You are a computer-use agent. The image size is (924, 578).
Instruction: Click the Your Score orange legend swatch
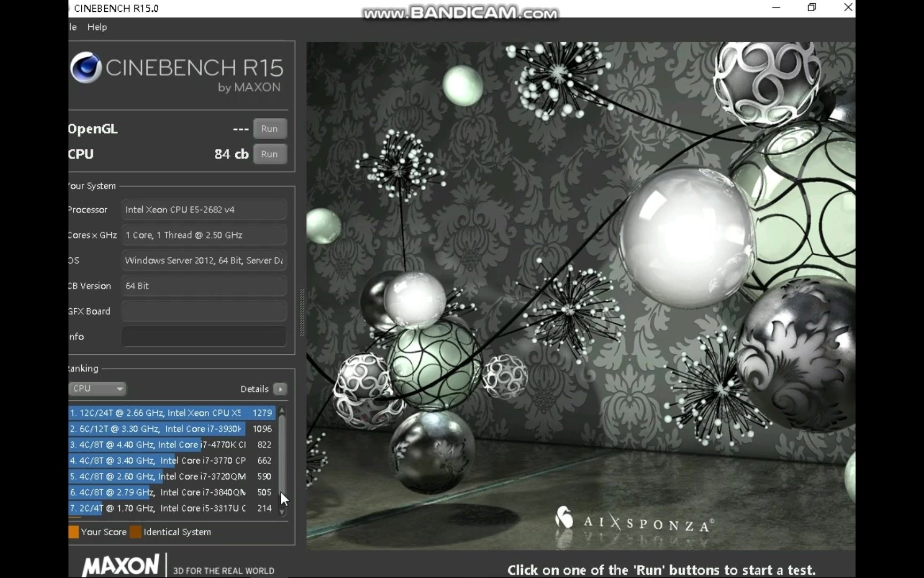tap(74, 532)
